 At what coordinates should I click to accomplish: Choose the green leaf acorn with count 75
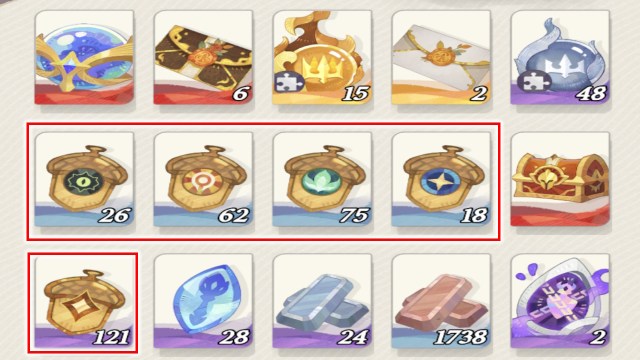[x=322, y=180]
